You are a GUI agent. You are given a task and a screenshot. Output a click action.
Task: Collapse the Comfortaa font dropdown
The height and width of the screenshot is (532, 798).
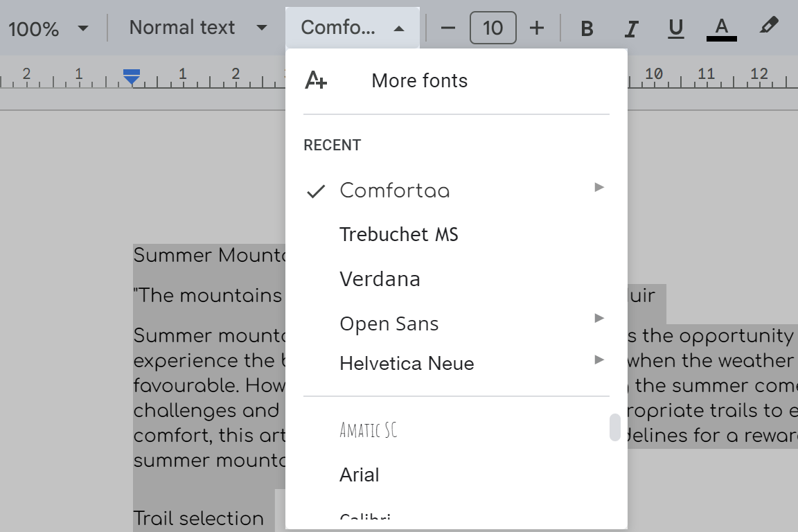pos(352,28)
